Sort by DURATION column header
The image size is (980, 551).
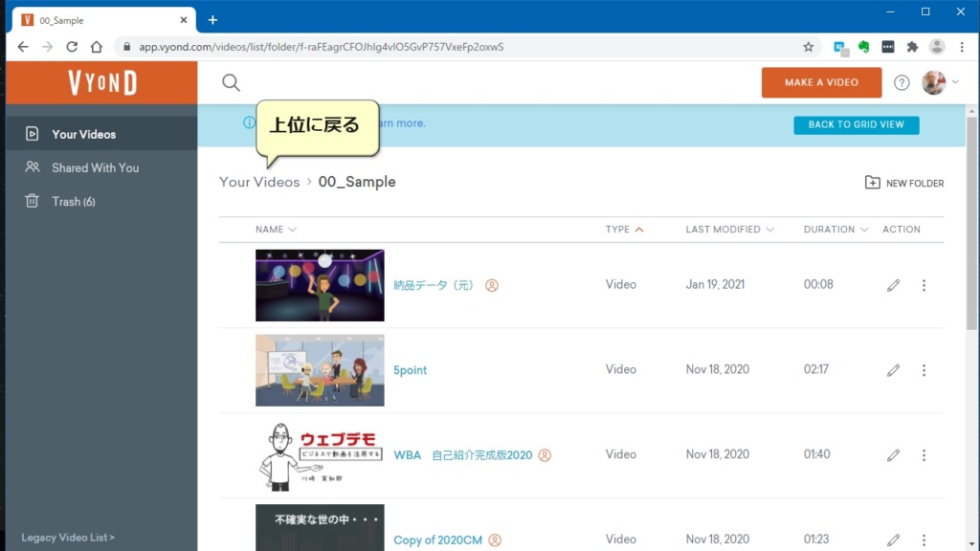835,230
